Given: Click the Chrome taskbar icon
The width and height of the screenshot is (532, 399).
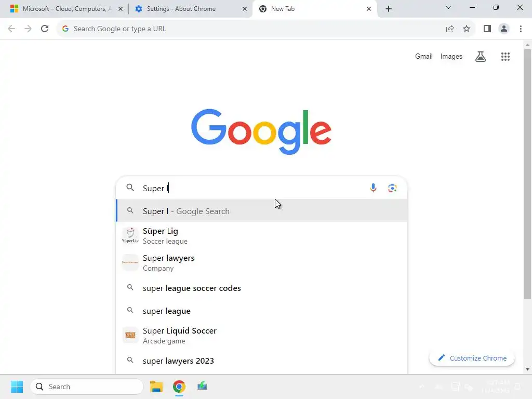Looking at the screenshot, I should coord(179,387).
